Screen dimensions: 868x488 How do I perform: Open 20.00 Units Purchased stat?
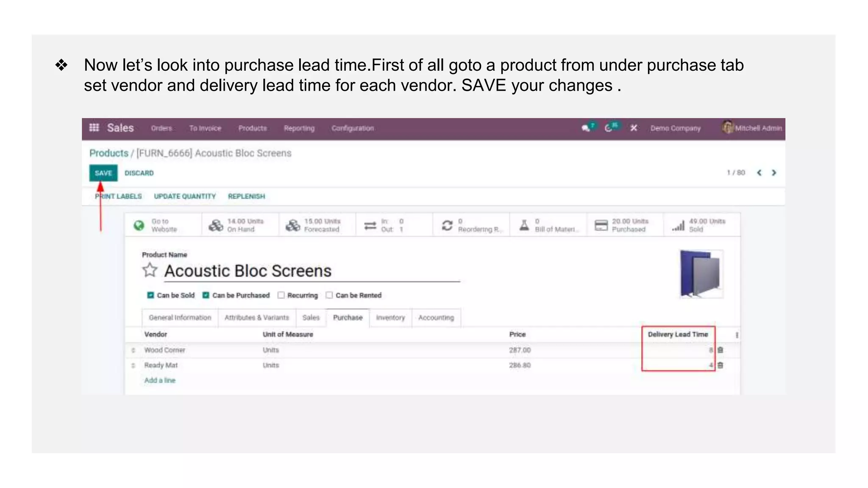pyautogui.click(x=625, y=225)
